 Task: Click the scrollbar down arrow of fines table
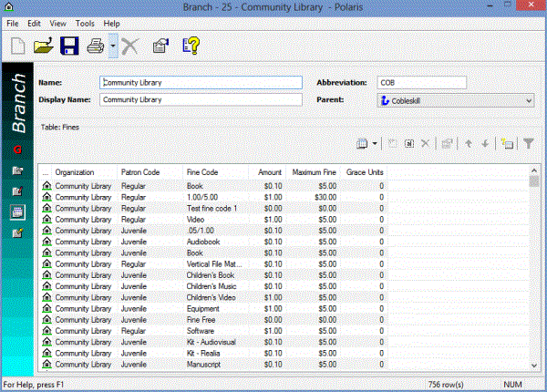click(x=534, y=366)
